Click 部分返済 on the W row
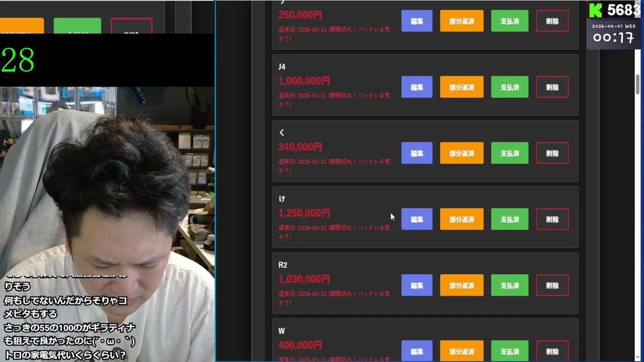644x362 pixels. point(461,351)
